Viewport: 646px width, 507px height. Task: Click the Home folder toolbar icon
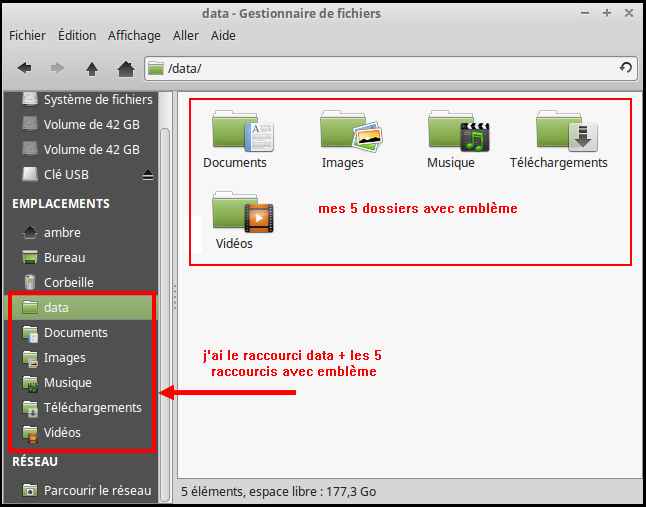pyautogui.click(x=125, y=69)
